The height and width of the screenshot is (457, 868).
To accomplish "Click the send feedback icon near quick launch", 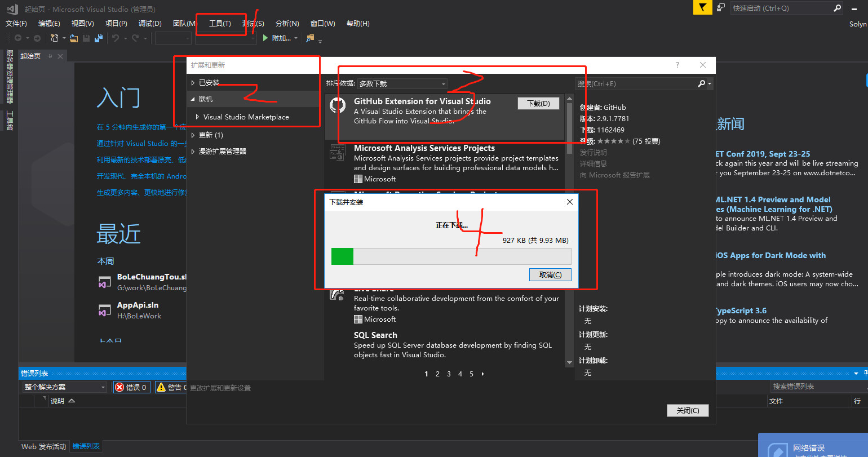I will point(721,8).
